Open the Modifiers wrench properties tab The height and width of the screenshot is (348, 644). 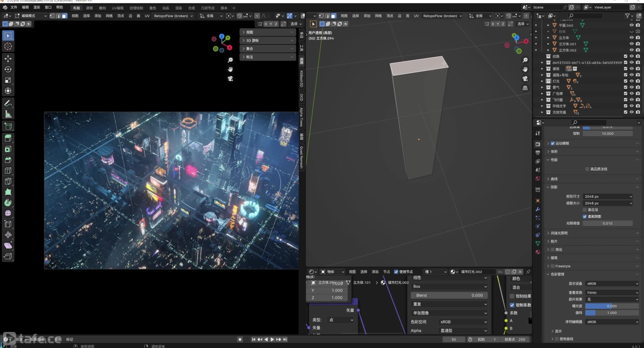538,209
